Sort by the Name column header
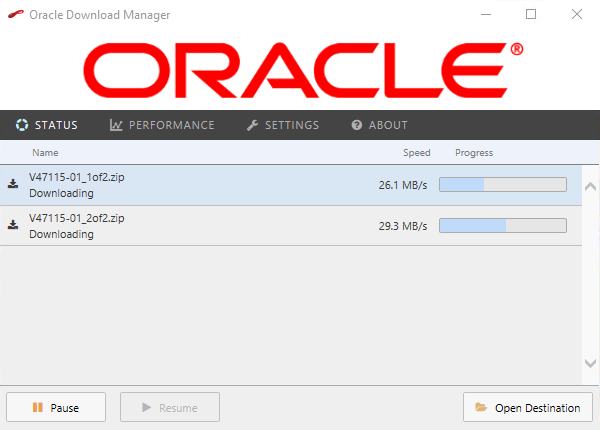 [45, 153]
